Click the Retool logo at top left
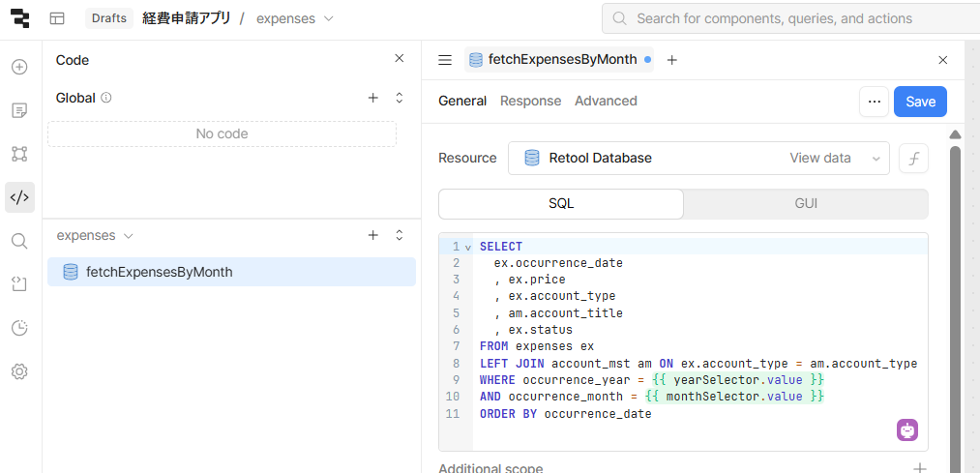This screenshot has width=980, height=473. pyautogui.click(x=20, y=18)
